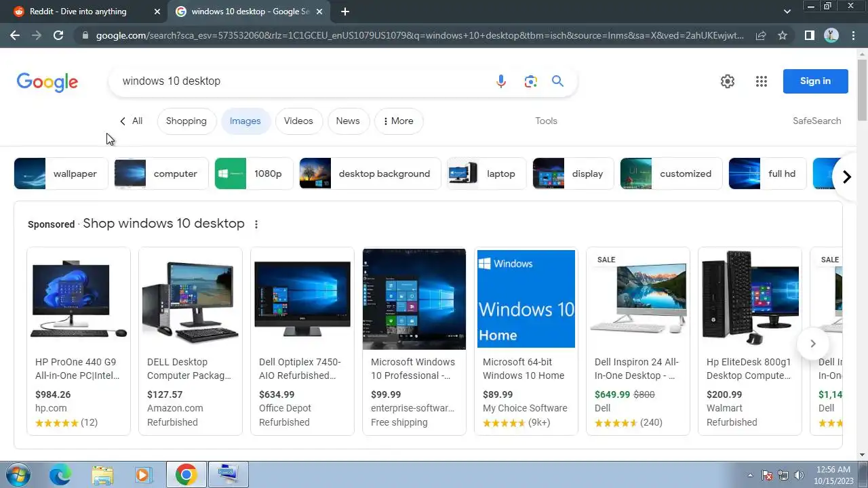The width and height of the screenshot is (868, 488).
Task: Close the Reddit tab
Action: (157, 12)
